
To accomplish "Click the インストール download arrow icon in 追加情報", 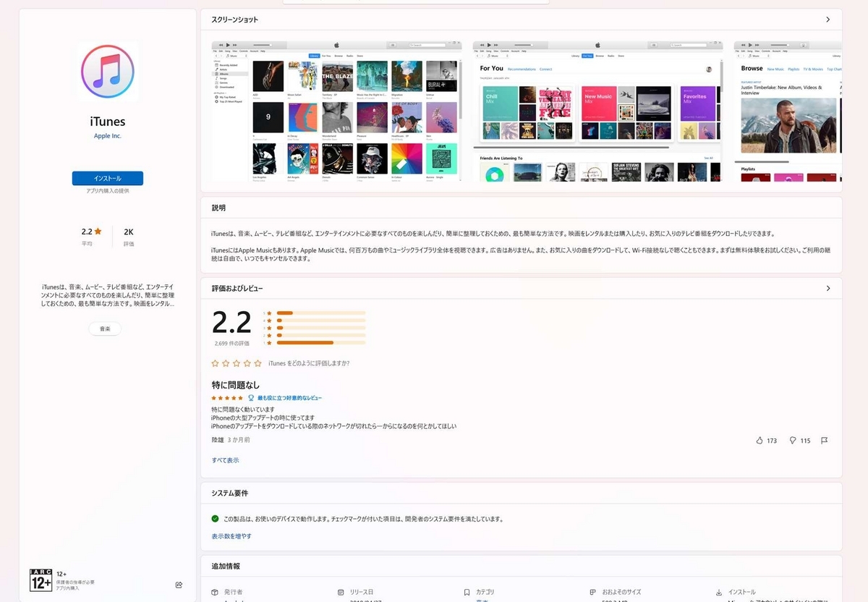I will [x=718, y=592].
